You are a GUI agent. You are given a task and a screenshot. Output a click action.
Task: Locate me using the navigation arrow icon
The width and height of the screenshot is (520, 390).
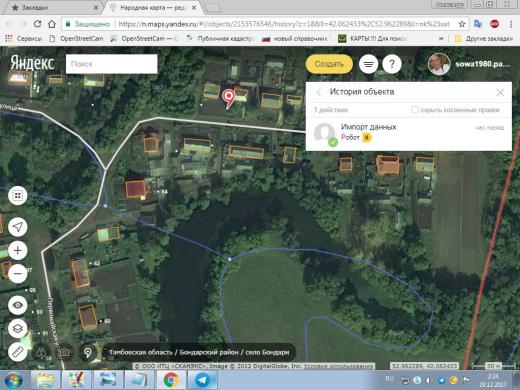tap(18, 227)
